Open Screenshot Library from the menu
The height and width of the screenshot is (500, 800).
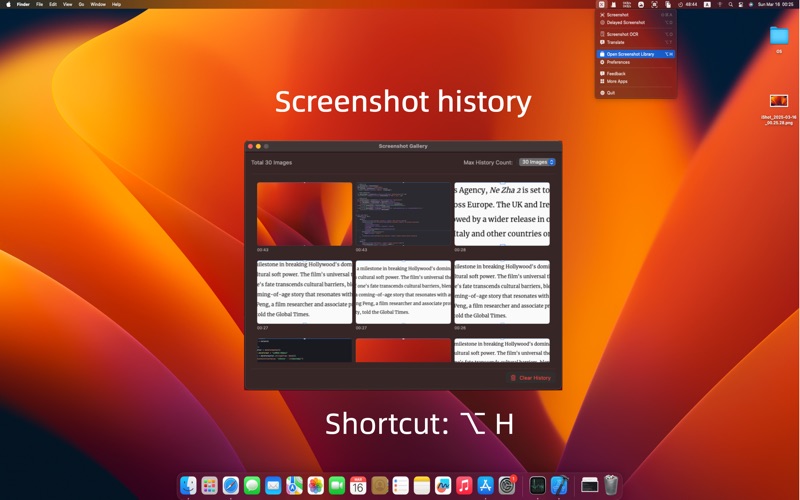coord(630,54)
